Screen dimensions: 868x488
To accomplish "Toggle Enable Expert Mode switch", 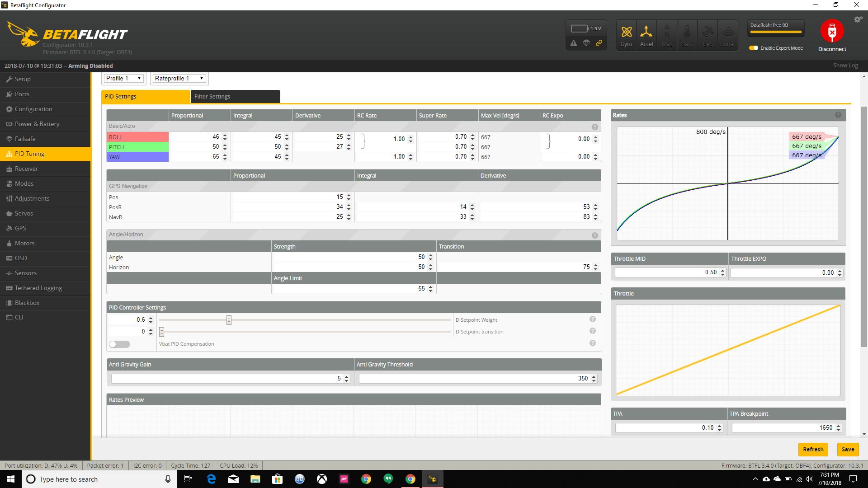I will [754, 48].
